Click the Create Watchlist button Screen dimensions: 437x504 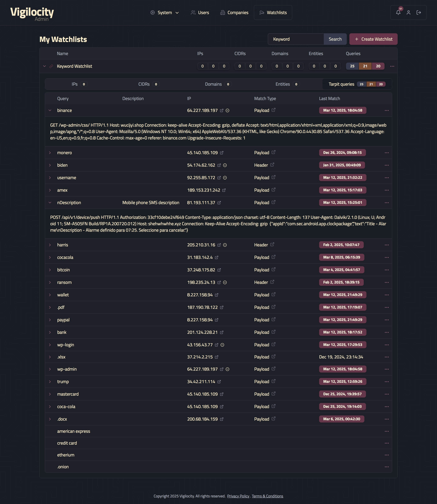point(373,39)
